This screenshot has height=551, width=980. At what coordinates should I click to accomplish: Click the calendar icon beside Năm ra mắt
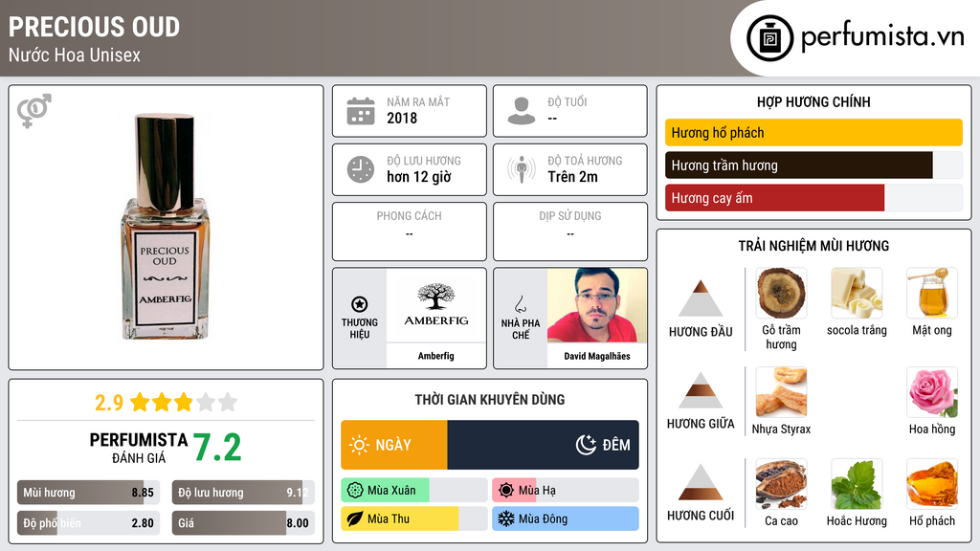pos(361,111)
